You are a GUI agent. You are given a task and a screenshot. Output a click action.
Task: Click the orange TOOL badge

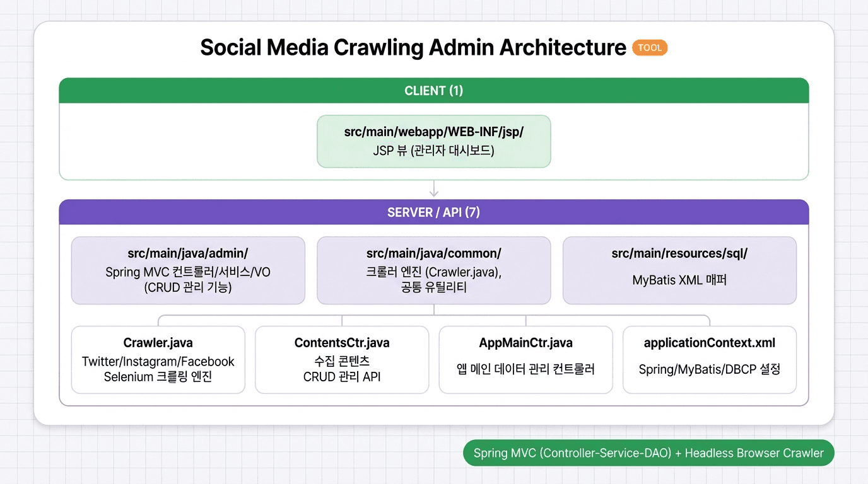649,47
